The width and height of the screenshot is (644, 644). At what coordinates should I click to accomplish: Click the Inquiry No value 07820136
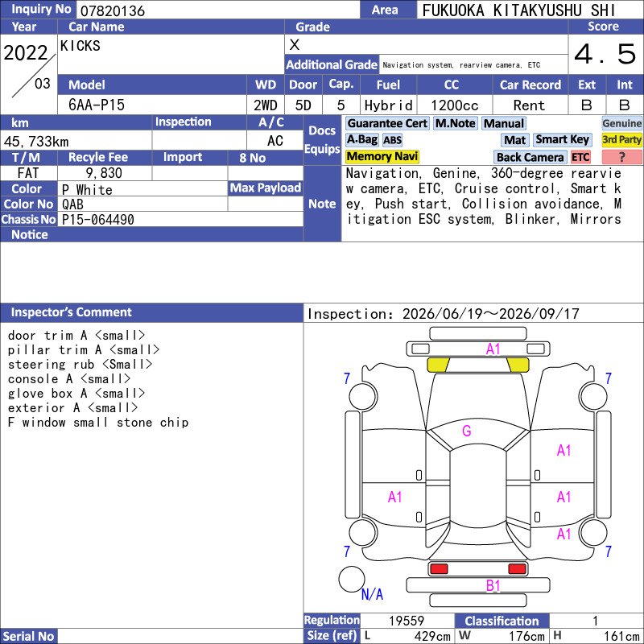pos(113,10)
